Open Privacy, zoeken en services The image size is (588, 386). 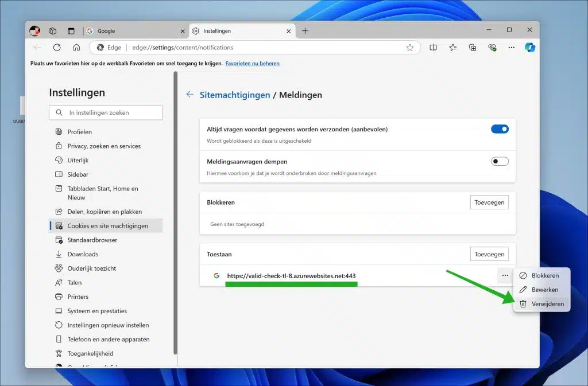point(106,146)
